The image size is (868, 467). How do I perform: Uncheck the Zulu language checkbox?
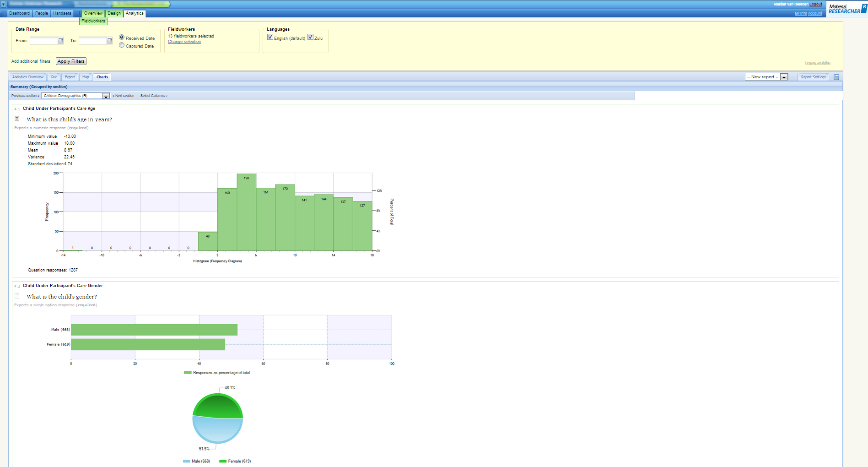click(x=310, y=38)
